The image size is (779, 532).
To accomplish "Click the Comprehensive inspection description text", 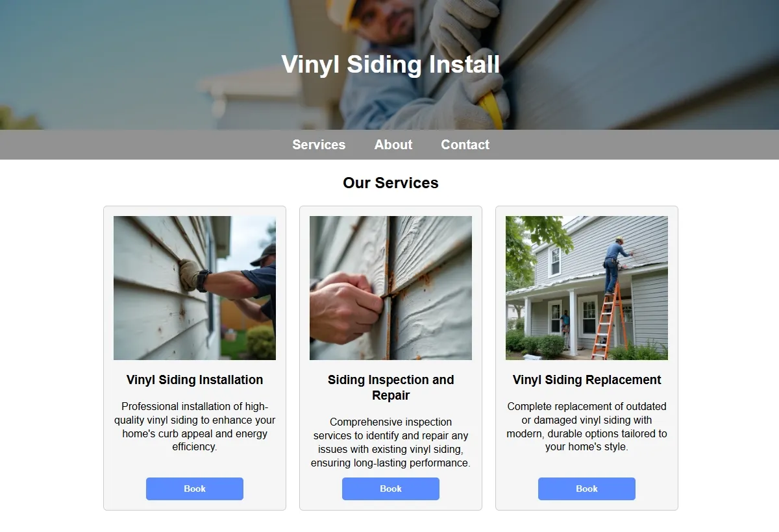I will click(x=391, y=442).
